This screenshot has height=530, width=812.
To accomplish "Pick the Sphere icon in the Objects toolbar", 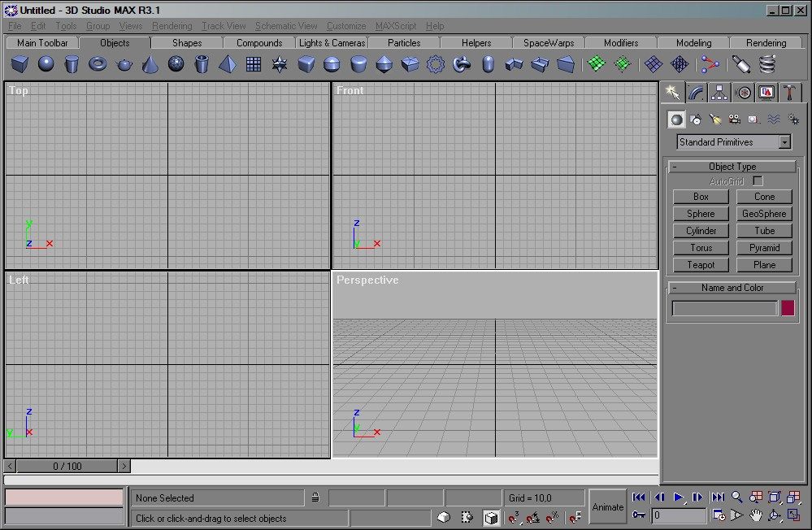I will click(x=46, y=64).
